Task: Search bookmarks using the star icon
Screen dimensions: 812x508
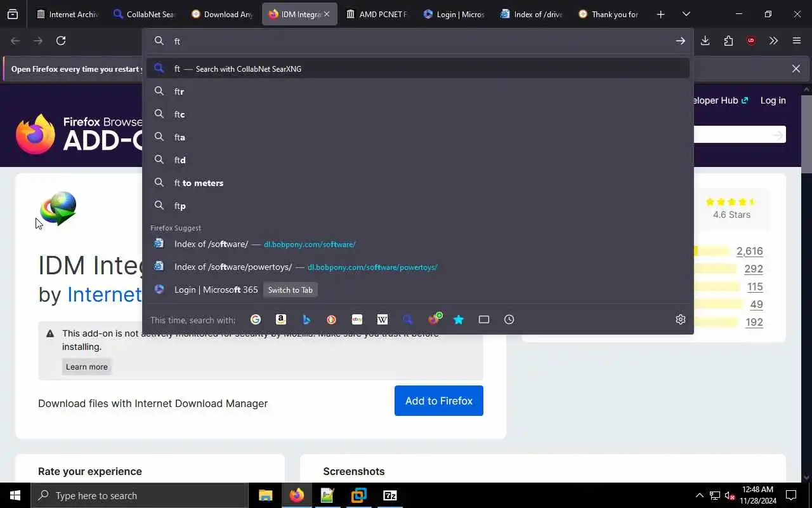Action: click(x=459, y=319)
